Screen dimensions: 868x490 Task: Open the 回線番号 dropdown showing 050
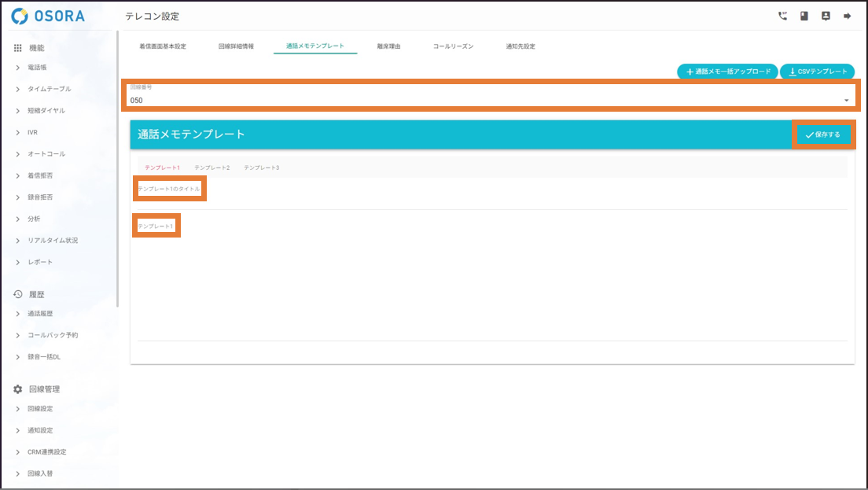click(x=491, y=100)
